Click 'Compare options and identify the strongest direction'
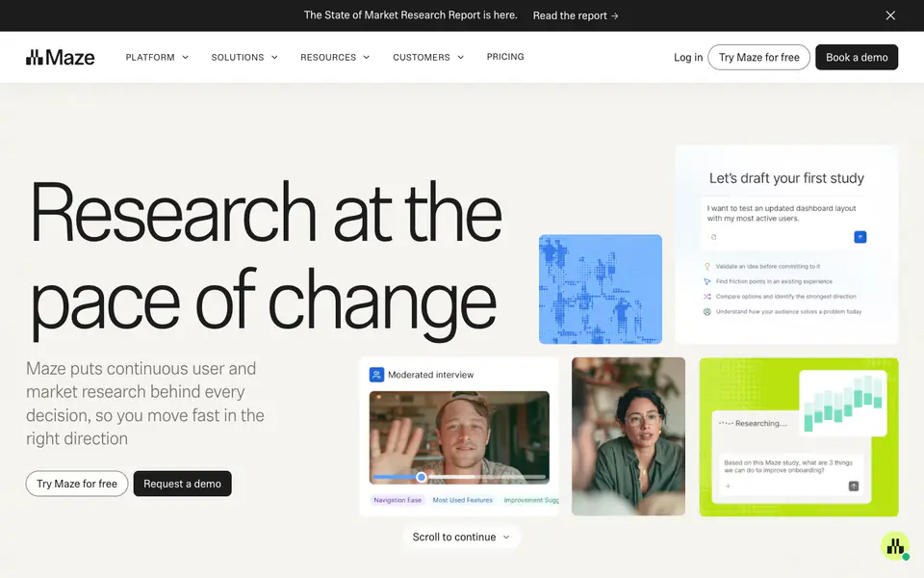 tap(786, 297)
